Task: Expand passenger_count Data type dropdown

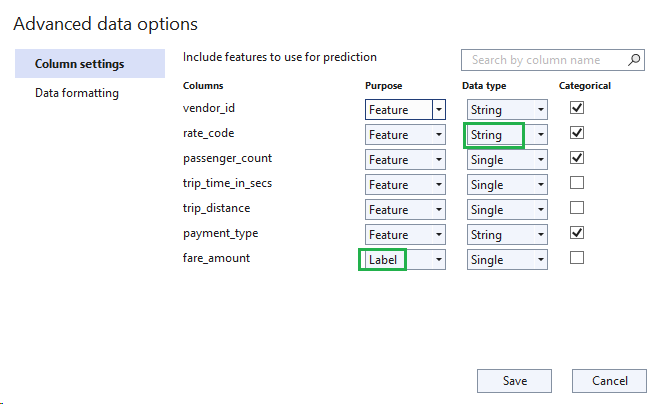Action: [507, 160]
